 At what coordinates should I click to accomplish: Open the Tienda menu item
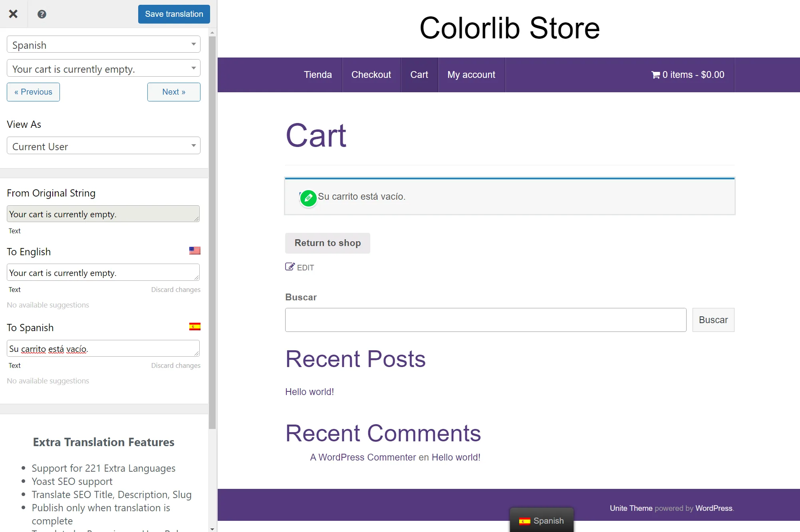318,75
